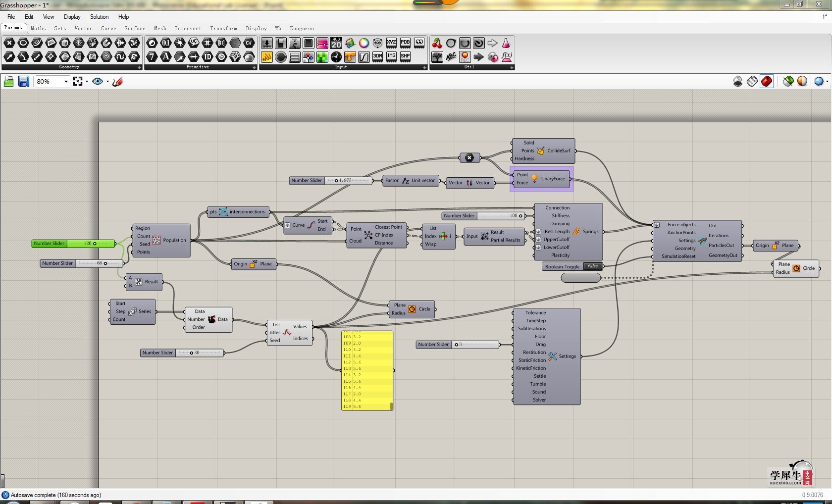
Task: Select the f(x) Evaluate icon in Util panel
Action: click(x=507, y=57)
